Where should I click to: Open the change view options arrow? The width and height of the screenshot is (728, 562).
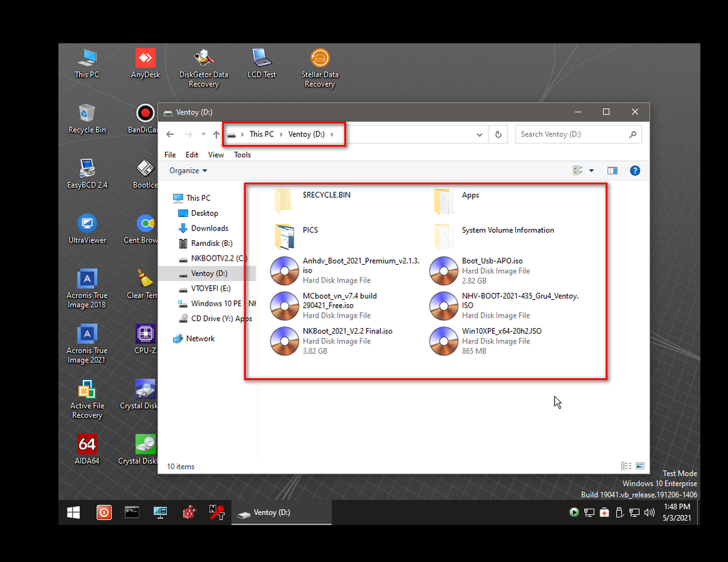point(592,171)
